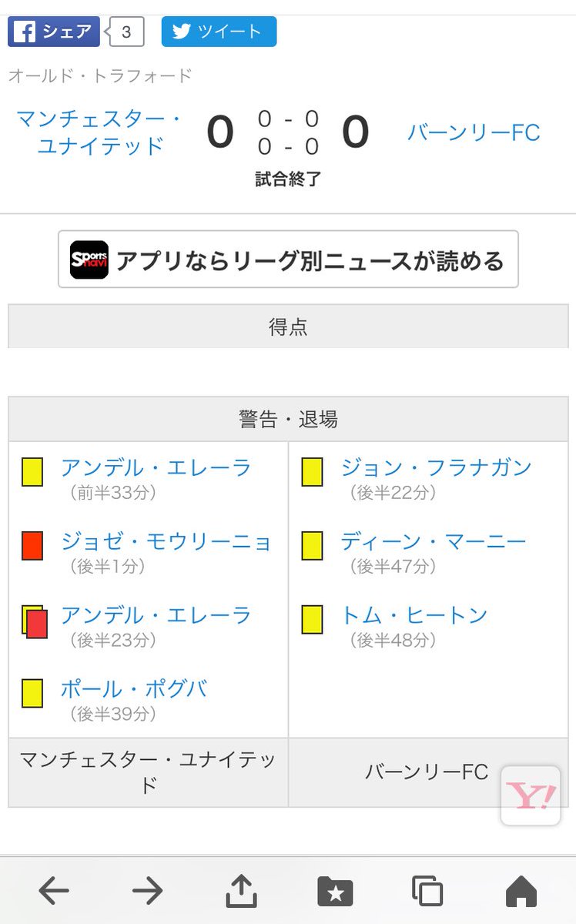Open the ディーン・マーニー player link

434,541
